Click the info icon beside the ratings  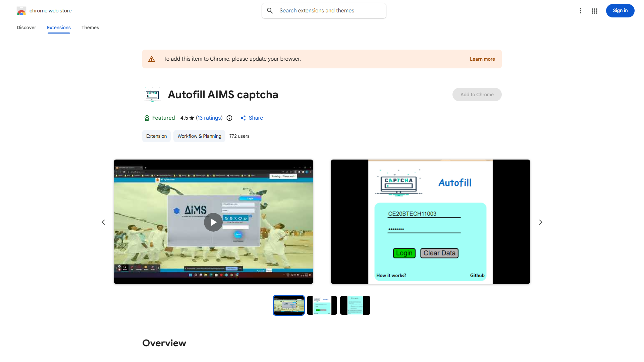pyautogui.click(x=229, y=118)
